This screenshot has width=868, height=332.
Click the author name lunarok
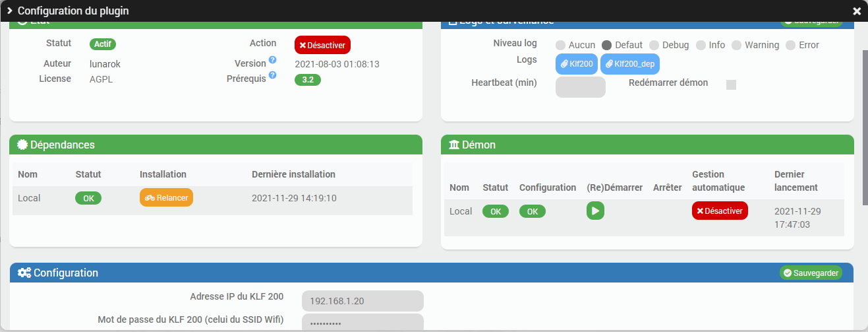click(105, 64)
